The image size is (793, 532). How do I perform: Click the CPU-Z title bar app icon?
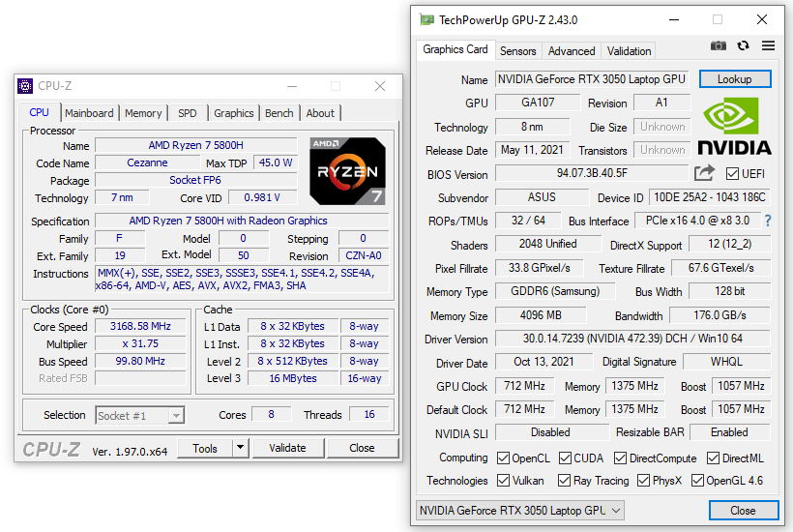point(25,86)
